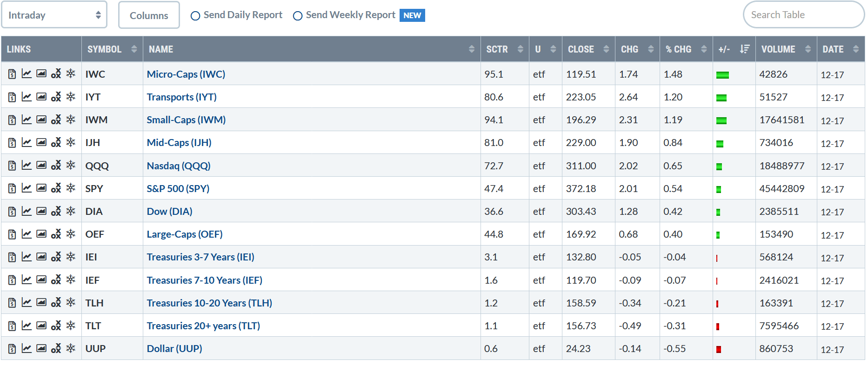Sort table by NAME column arrows
The image size is (868, 366).
coord(472,49)
